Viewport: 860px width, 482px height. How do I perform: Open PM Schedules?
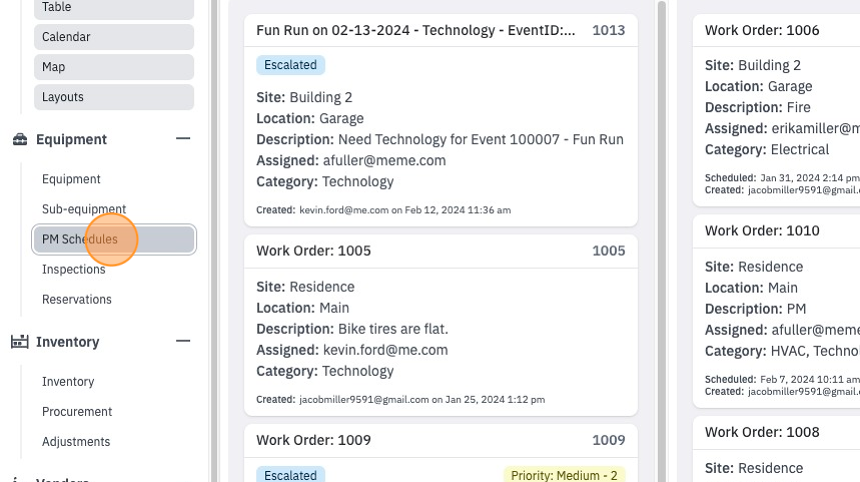click(x=114, y=239)
